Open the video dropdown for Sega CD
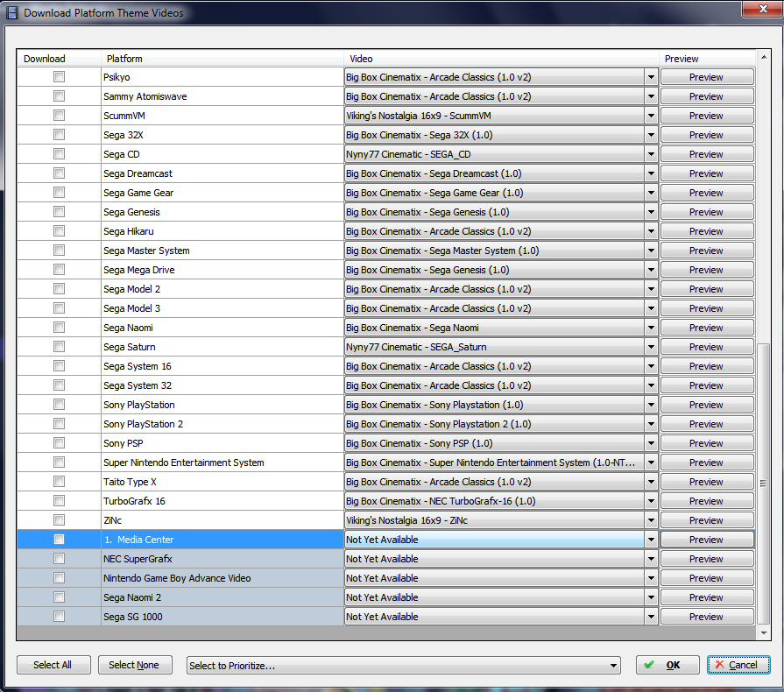The image size is (784, 692). (x=651, y=154)
